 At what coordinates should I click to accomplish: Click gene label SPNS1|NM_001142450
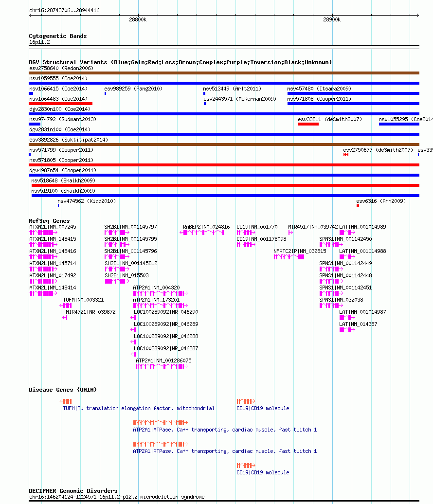(345, 239)
